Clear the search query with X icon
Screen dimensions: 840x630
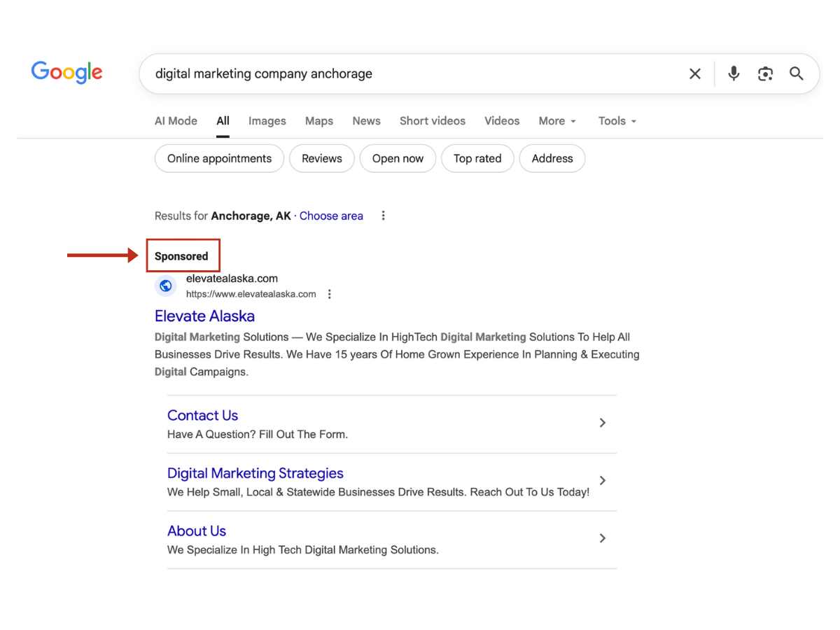click(x=695, y=73)
